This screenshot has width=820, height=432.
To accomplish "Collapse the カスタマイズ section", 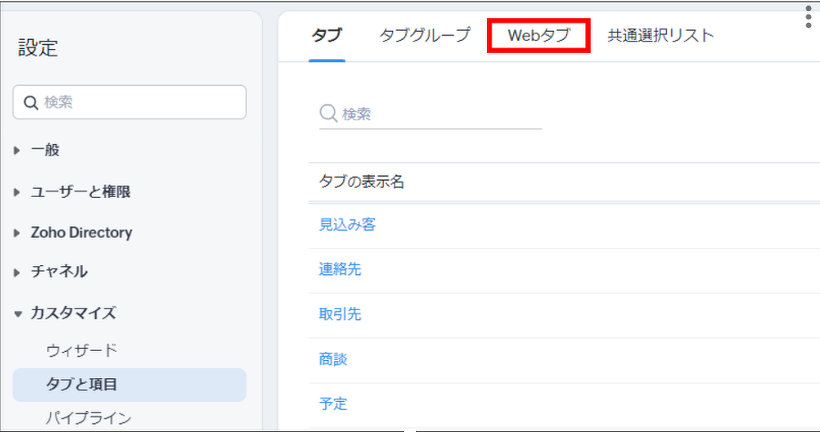I will point(17,313).
